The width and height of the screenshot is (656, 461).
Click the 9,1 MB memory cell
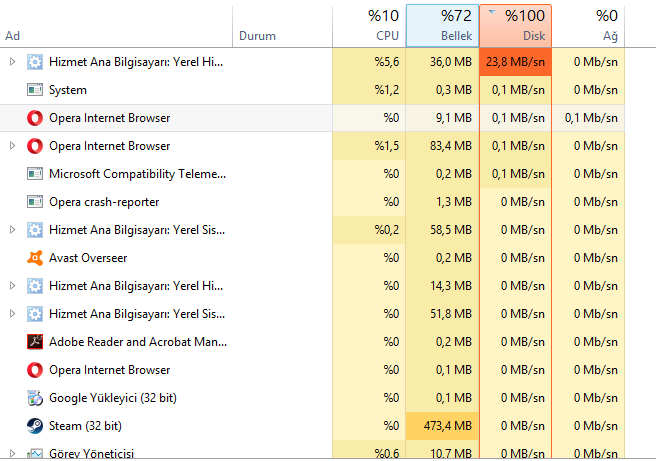(442, 118)
